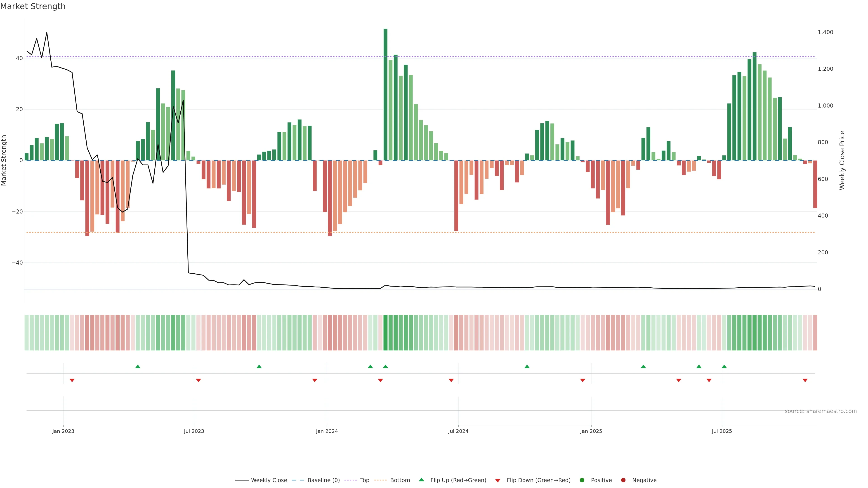
Task: Click the tallest green bar in the chart
Action: click(x=385, y=94)
